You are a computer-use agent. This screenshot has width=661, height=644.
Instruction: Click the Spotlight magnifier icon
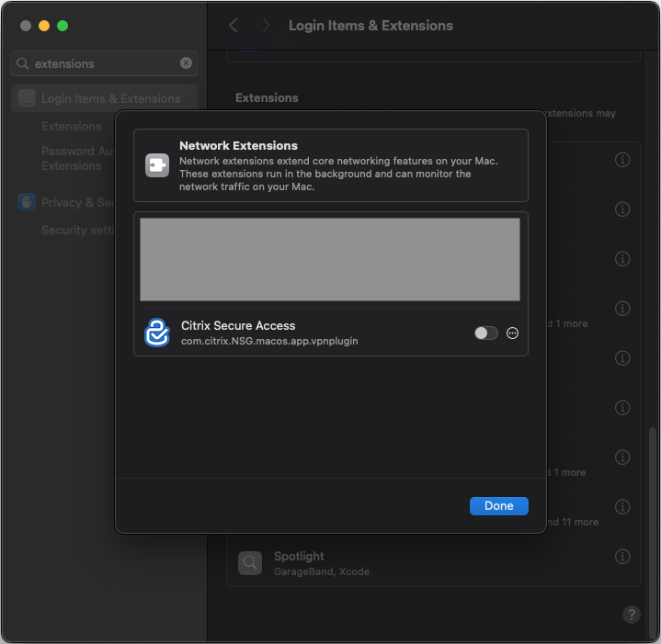tap(250, 563)
